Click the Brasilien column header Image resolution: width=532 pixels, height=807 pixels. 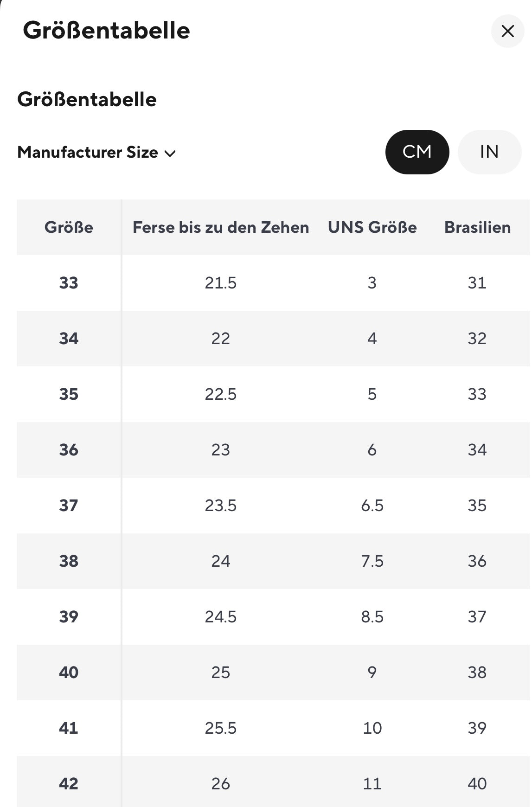tap(477, 227)
